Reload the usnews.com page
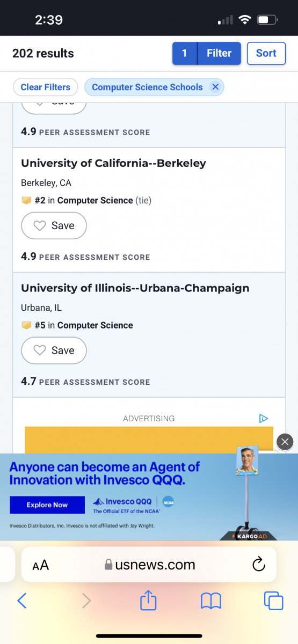The image size is (298, 644). (259, 564)
